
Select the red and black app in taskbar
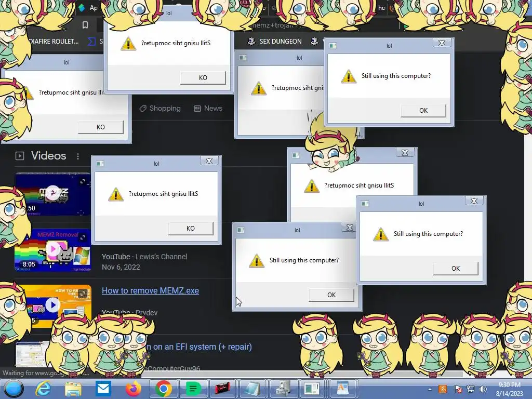[x=222, y=389]
